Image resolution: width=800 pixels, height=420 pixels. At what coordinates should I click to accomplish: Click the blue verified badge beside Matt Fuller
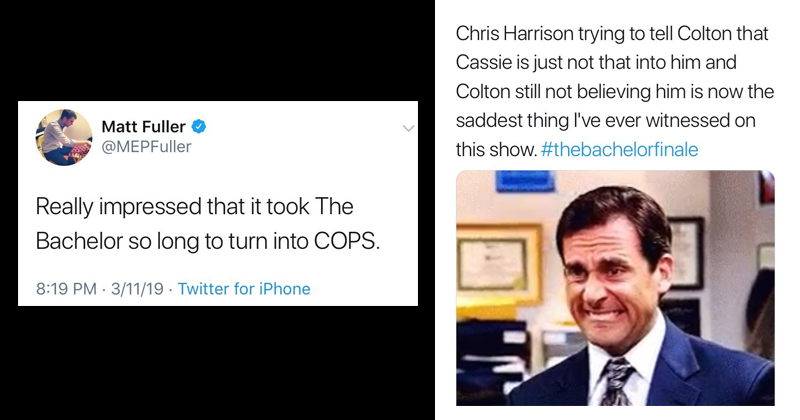(199, 127)
